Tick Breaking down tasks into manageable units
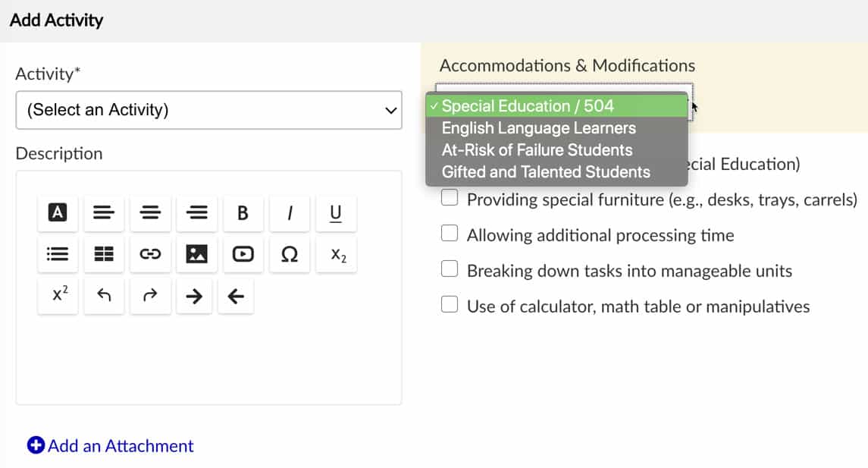 pyautogui.click(x=450, y=270)
